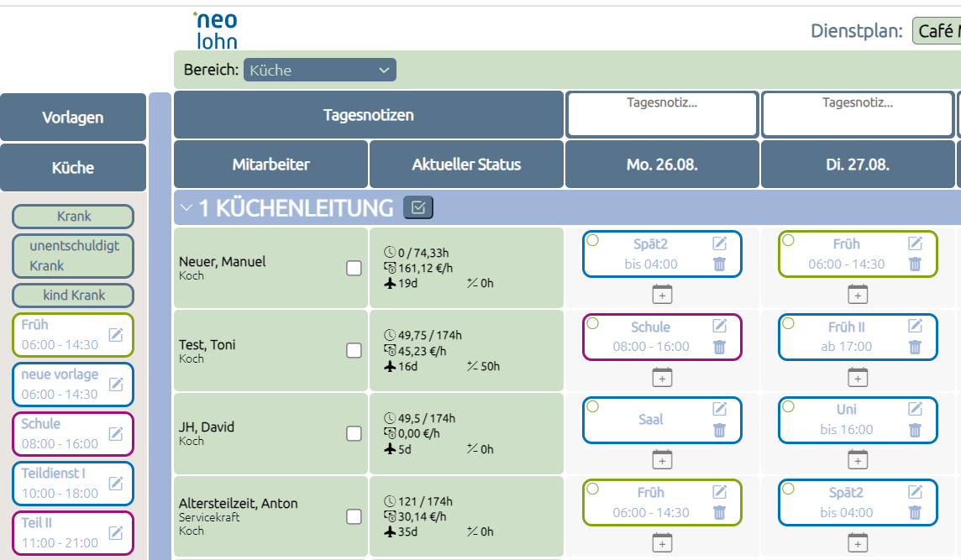This screenshot has width=961, height=560.
Task: Open the Bereich dropdown showing Küche
Action: tap(320, 70)
